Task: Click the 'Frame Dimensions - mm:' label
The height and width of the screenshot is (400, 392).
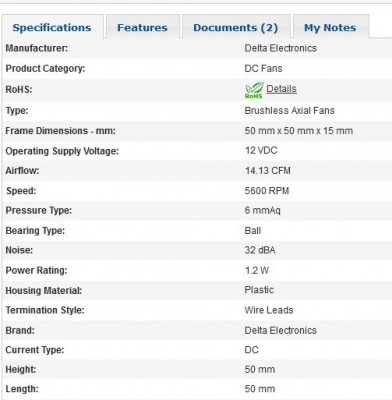Action: 60,131
